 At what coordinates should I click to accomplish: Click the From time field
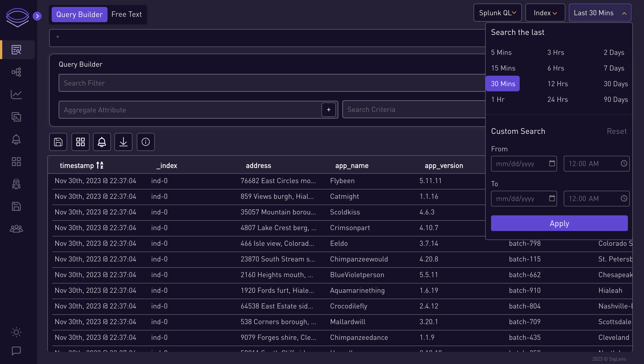coord(597,164)
